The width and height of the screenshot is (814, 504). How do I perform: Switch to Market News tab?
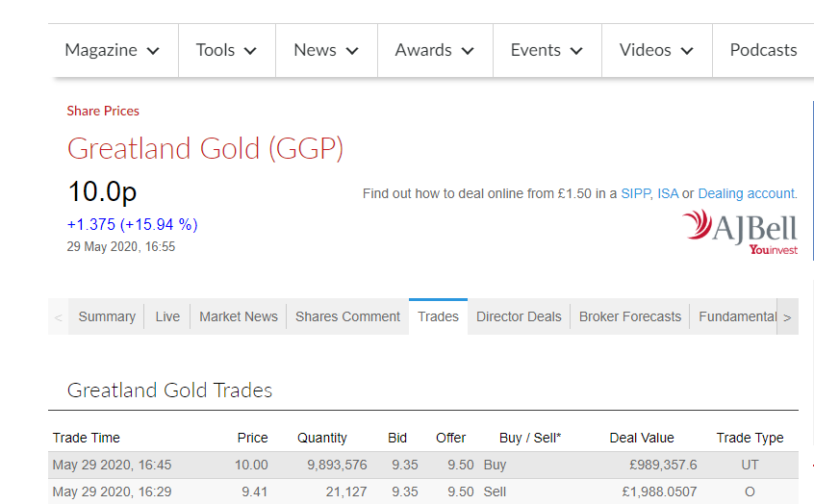239,316
